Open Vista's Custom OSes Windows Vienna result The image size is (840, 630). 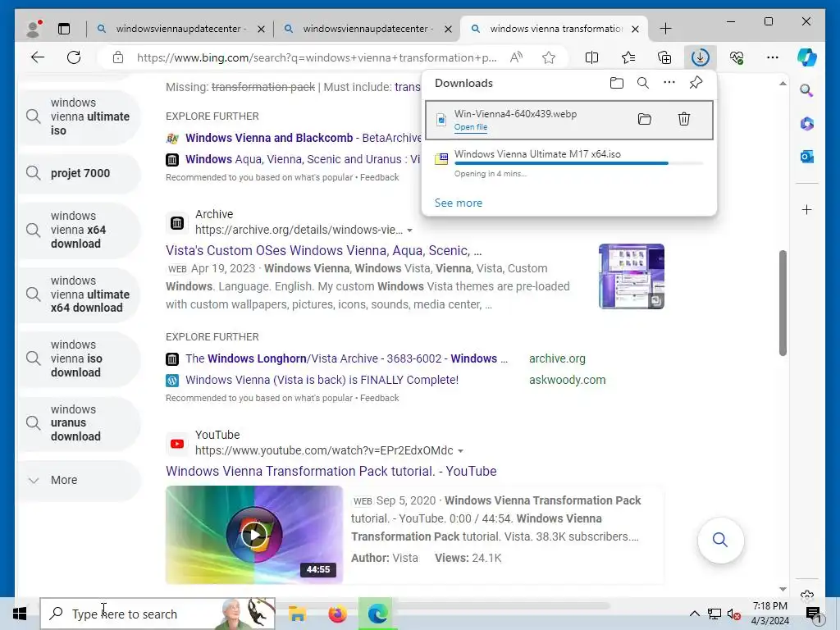(x=323, y=251)
